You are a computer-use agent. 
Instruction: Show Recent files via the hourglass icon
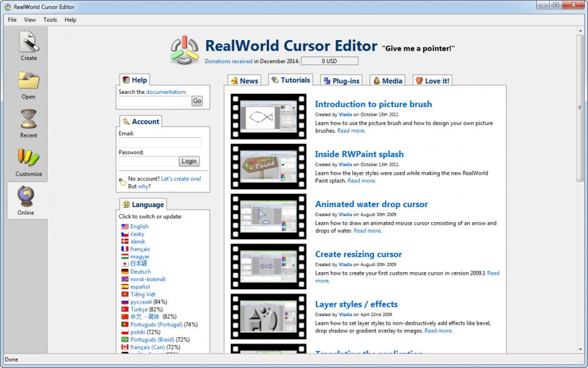pyautogui.click(x=29, y=119)
